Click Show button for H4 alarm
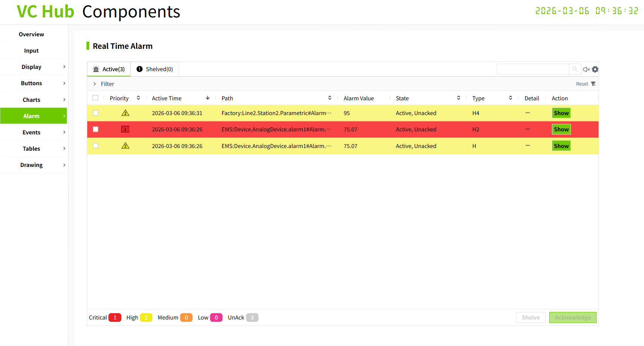The height and width of the screenshot is (346, 644). click(561, 113)
